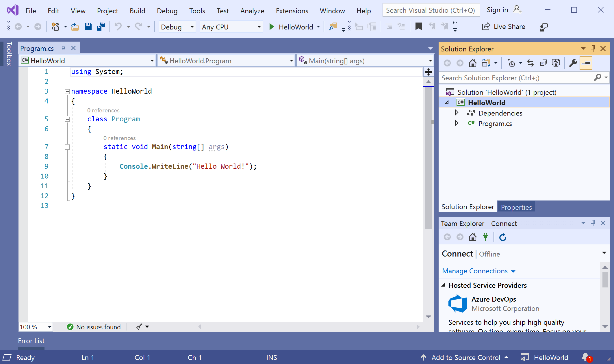The height and width of the screenshot is (364, 614).
Task: Click the Properties tab
Action: (516, 207)
